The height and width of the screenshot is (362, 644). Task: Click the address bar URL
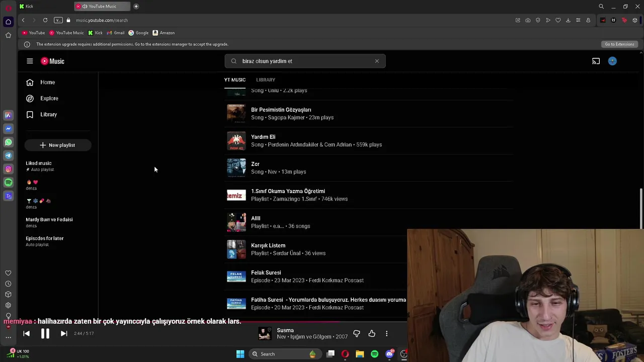102,20
